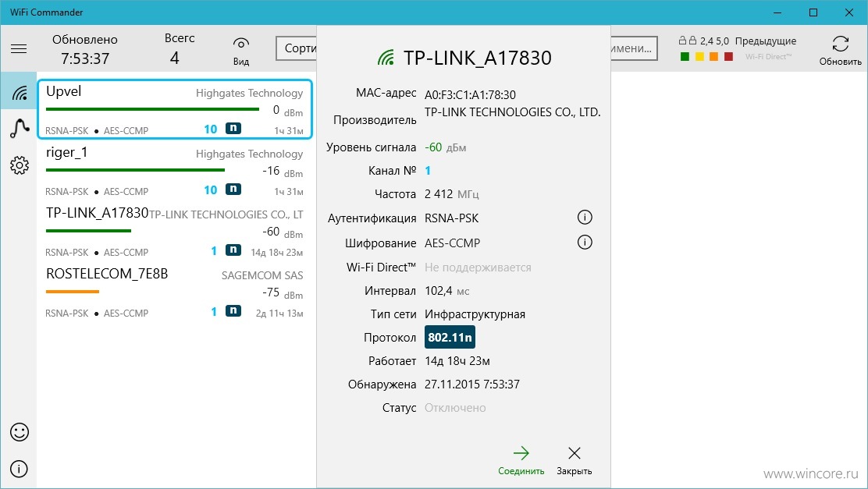Viewport: 868px width, 489px height.
Task: Toggle the red signal level filter
Action: pyautogui.click(x=728, y=56)
